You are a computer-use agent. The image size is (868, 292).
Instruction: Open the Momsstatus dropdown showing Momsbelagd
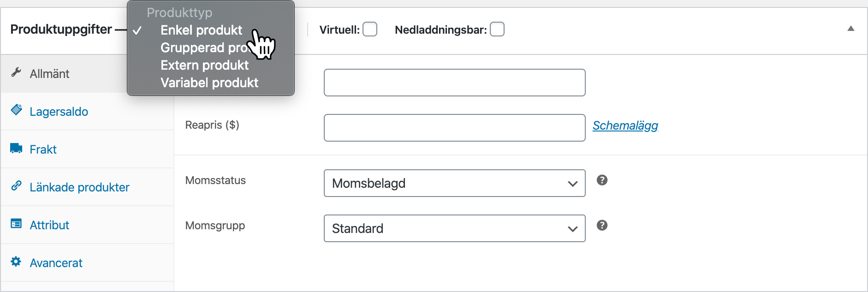tap(454, 183)
